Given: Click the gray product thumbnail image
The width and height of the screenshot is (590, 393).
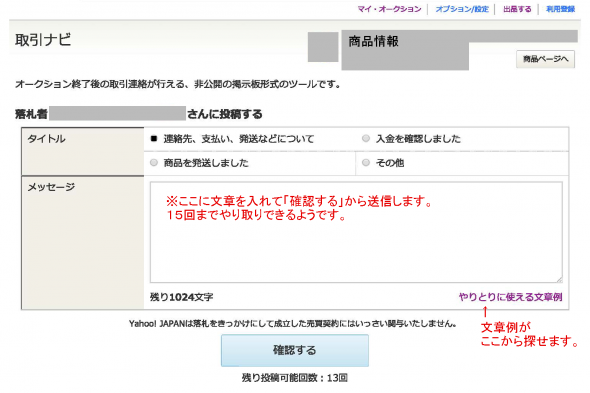Looking at the screenshot, I should [323, 47].
